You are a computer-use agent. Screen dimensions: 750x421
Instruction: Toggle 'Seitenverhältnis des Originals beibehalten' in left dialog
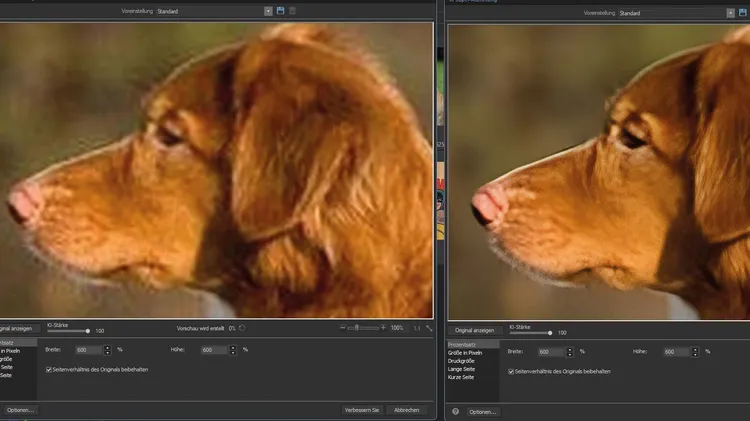[50, 369]
